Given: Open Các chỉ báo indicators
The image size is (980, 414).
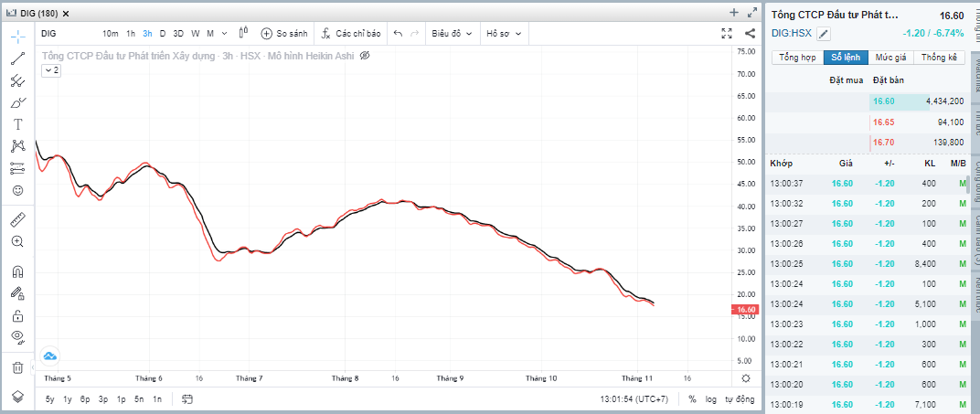Looking at the screenshot, I should click(351, 33).
